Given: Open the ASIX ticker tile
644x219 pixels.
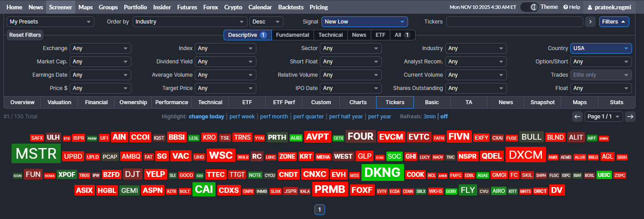Looking at the screenshot, I should pyautogui.click(x=85, y=191).
